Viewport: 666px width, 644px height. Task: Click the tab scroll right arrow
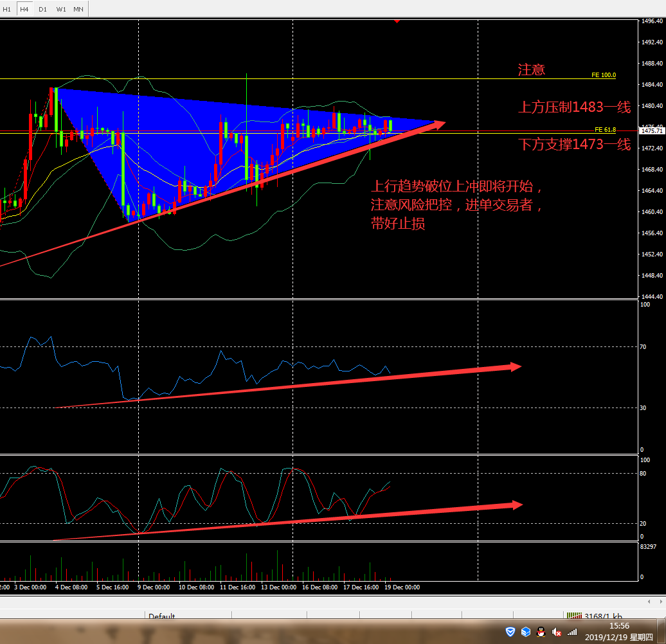[x=660, y=602]
